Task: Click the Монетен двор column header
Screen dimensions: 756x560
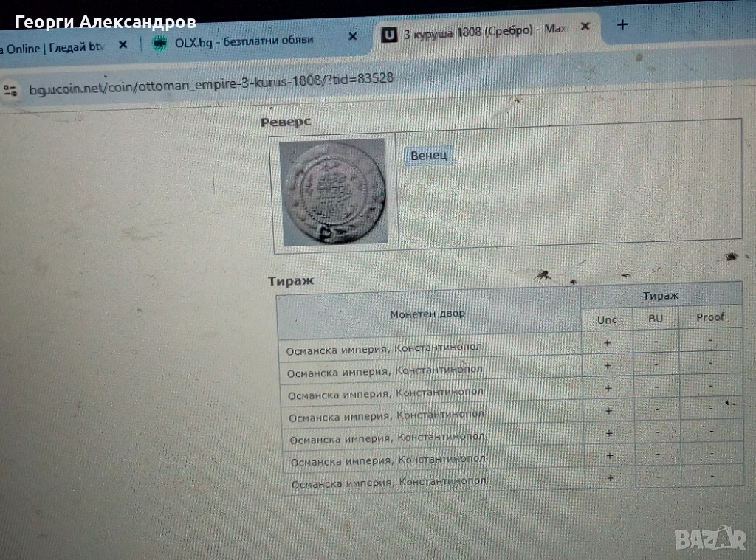Action: (x=427, y=314)
